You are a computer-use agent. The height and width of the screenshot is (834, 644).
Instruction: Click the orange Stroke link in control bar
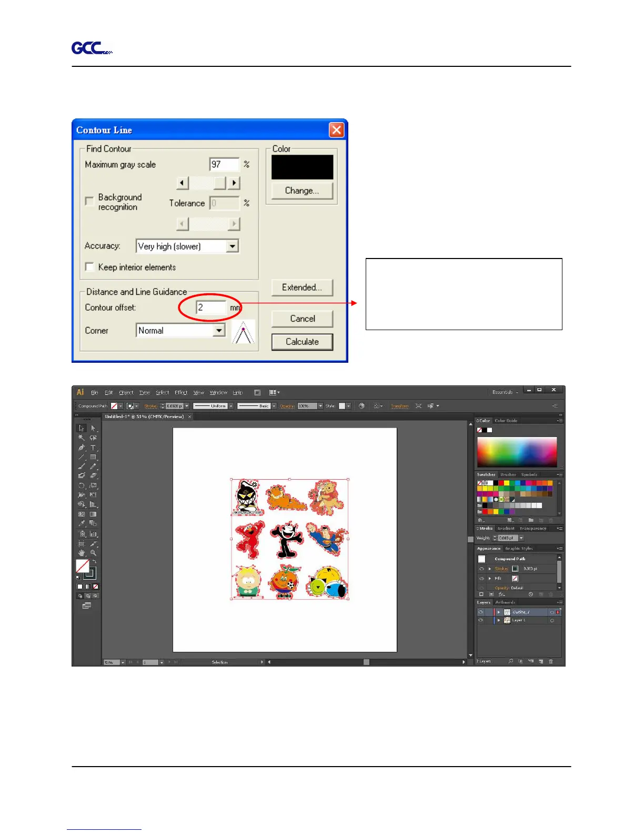pos(151,406)
